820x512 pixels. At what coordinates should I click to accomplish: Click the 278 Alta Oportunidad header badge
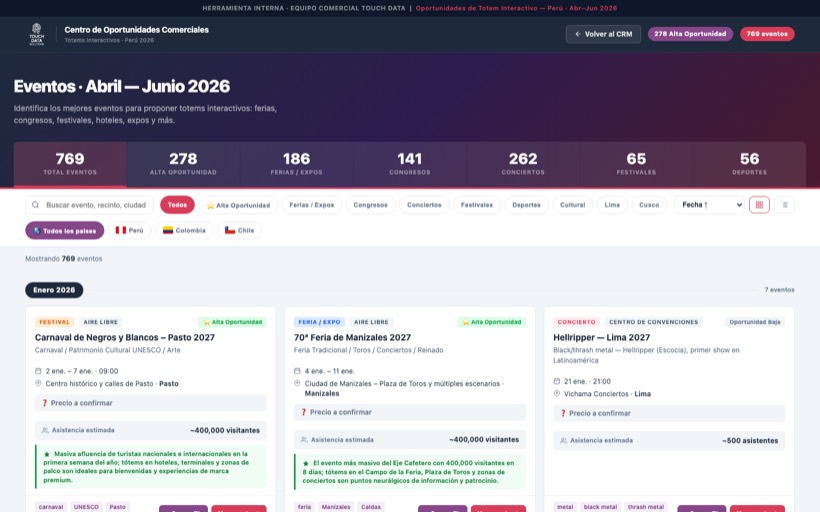(690, 34)
